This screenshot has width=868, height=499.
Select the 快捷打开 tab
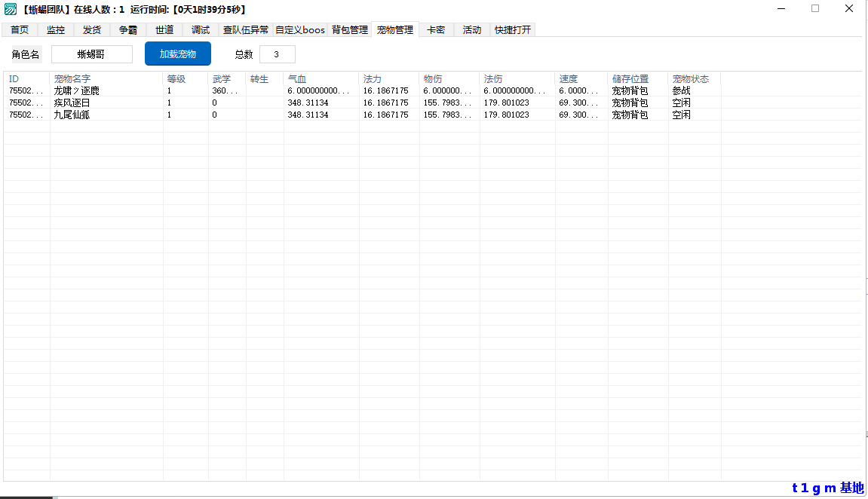(513, 30)
